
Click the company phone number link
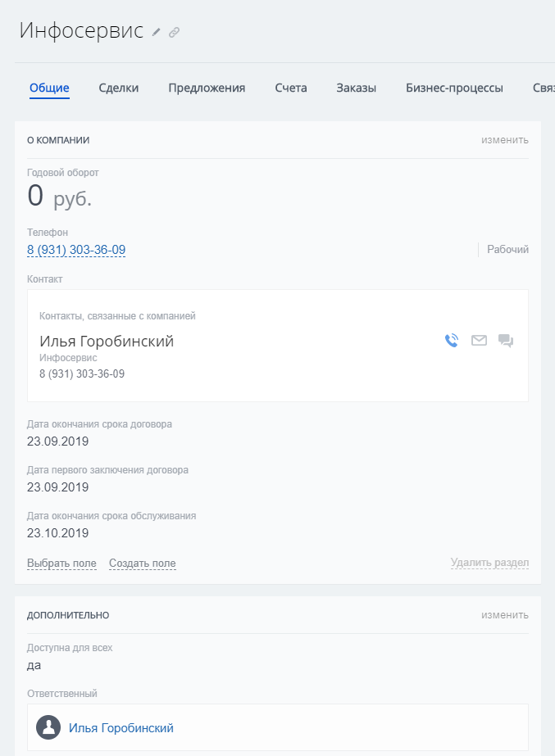pyautogui.click(x=76, y=250)
